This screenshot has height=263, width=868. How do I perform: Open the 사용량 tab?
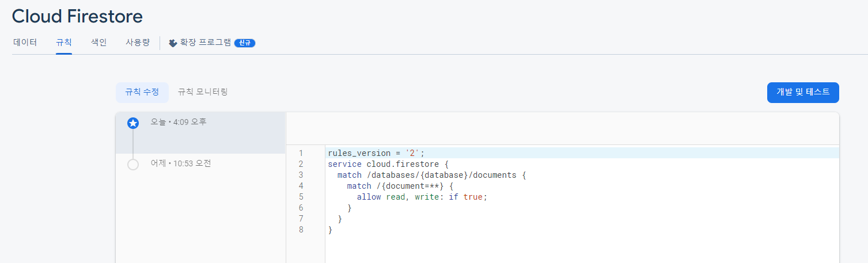click(138, 43)
